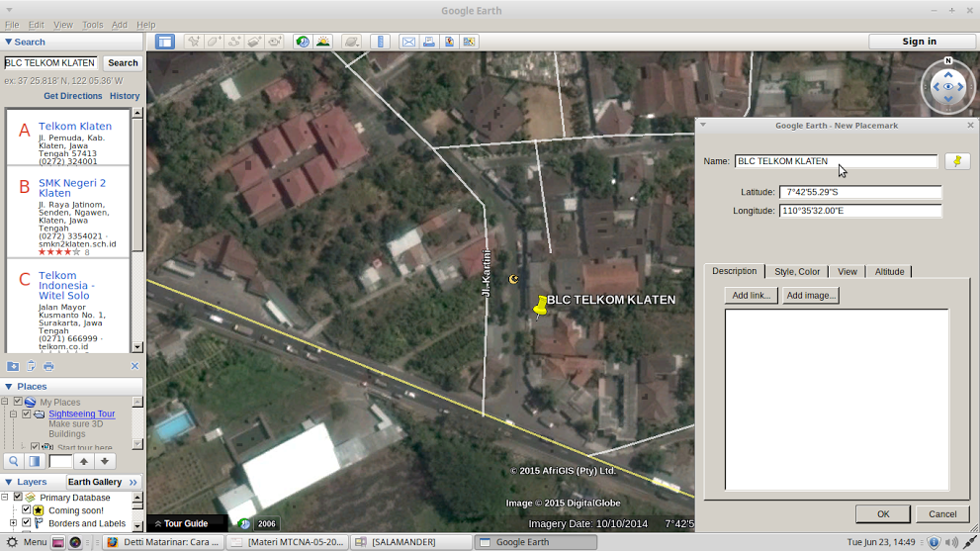The height and width of the screenshot is (551, 980).
Task: Open the Help menu
Action: tap(145, 25)
